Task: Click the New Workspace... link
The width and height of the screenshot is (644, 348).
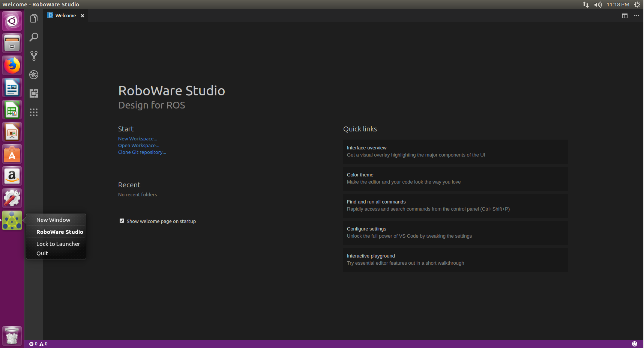Action: coord(138,139)
